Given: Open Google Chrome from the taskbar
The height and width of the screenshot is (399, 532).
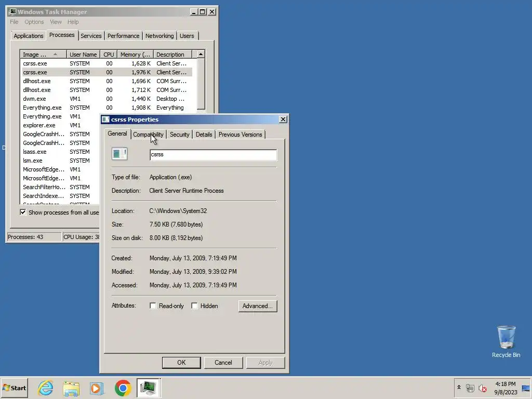Looking at the screenshot, I should [x=123, y=388].
